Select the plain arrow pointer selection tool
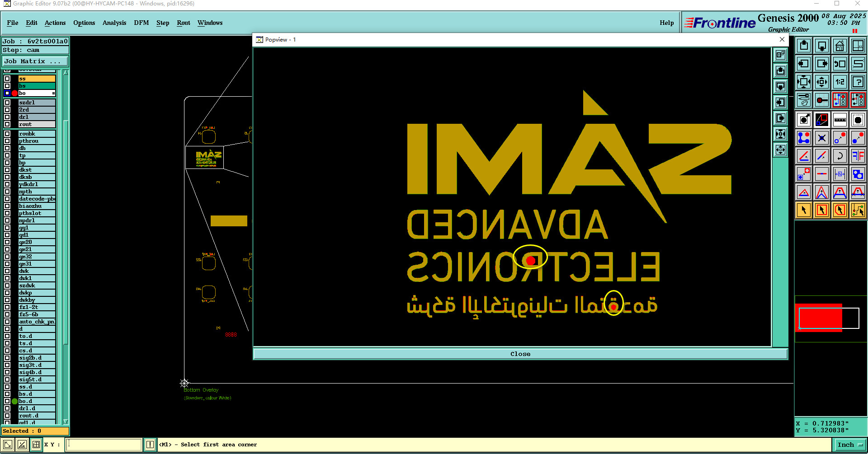Screen dimensions: 868x454 point(804,210)
